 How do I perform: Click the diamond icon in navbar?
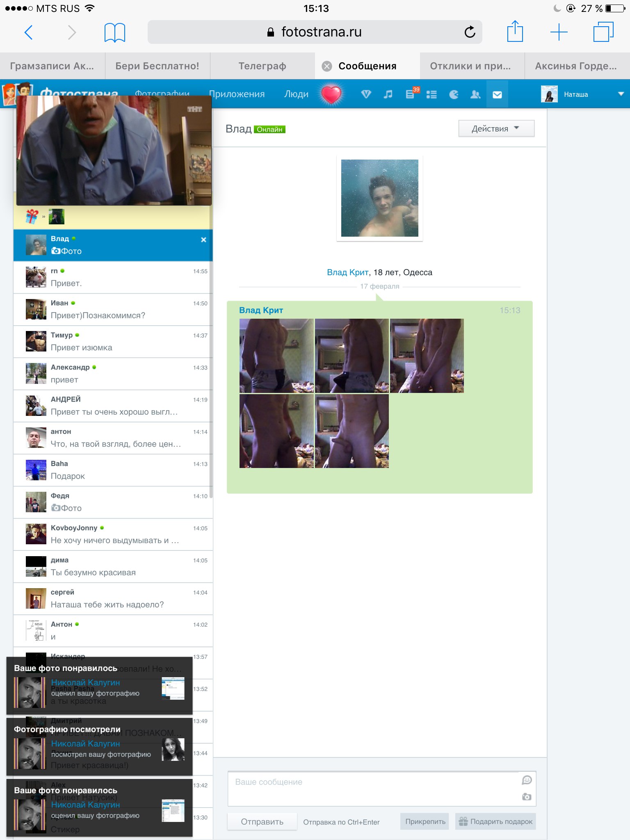pos(366,95)
